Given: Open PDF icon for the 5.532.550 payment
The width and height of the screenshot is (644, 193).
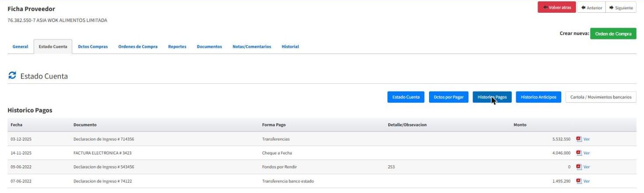Looking at the screenshot, I should [579, 139].
